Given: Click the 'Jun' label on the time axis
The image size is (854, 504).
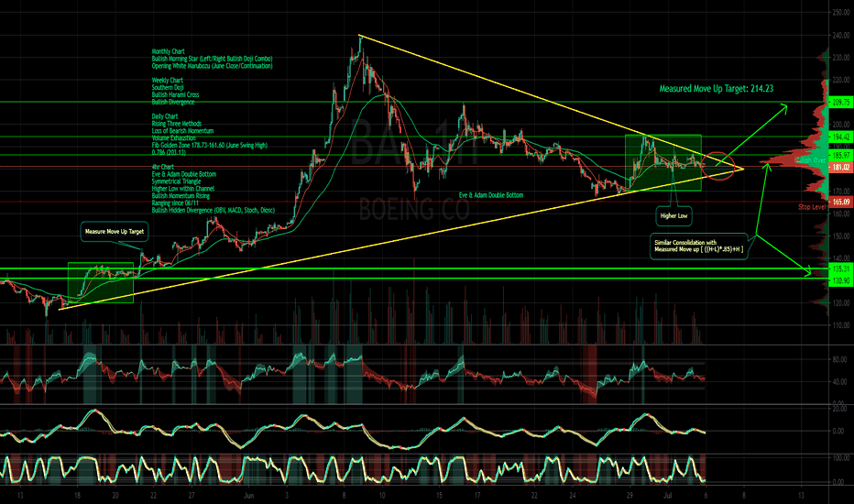Looking at the screenshot, I should click(249, 496).
